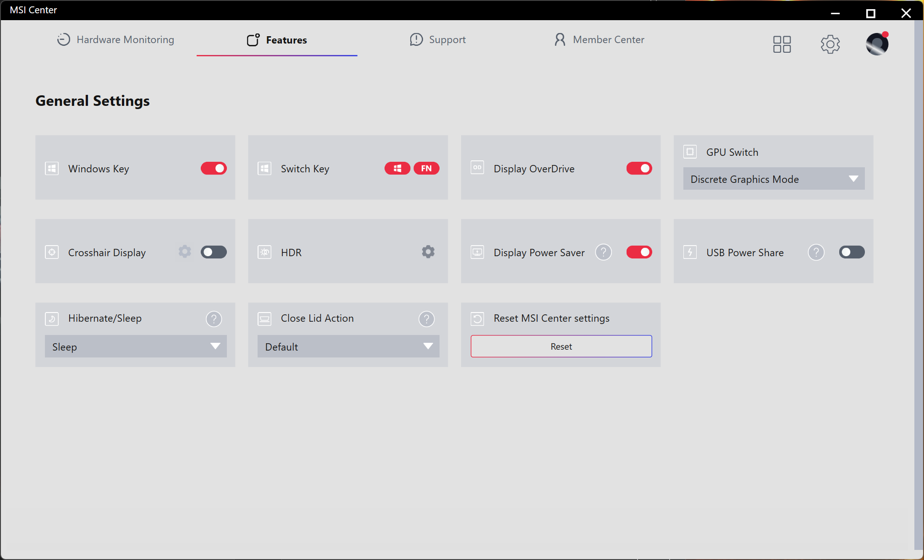924x560 pixels.
Task: Enable the Crosshair Display toggle
Action: [x=214, y=252]
